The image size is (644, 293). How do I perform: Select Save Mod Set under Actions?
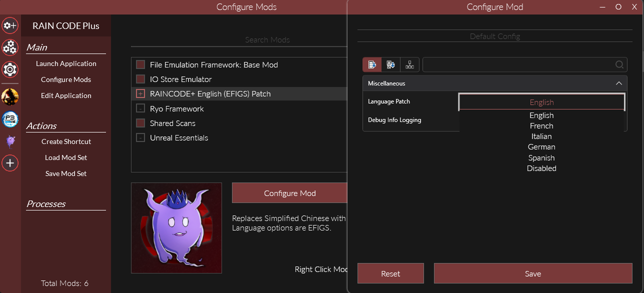click(x=66, y=173)
